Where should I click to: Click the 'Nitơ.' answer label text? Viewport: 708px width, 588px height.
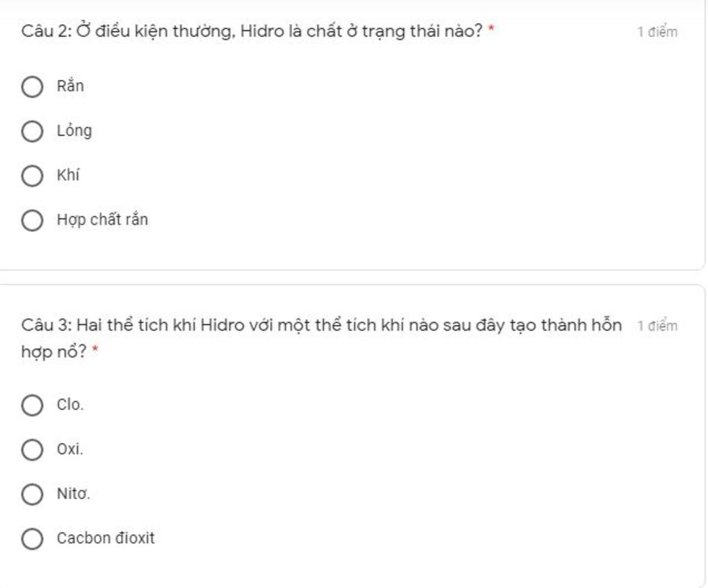coord(73,493)
